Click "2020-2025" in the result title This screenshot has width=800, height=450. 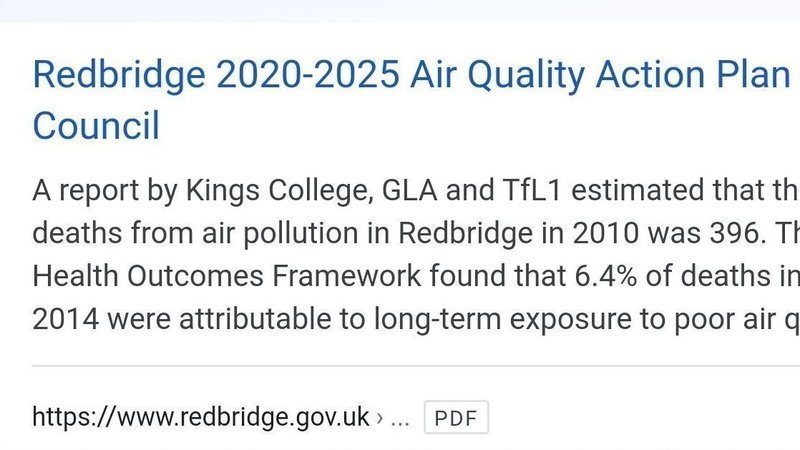(298, 75)
